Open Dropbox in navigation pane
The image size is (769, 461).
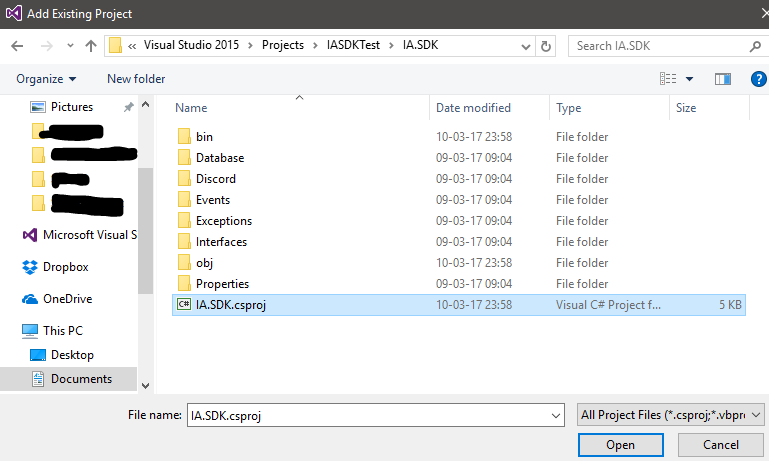(55, 267)
